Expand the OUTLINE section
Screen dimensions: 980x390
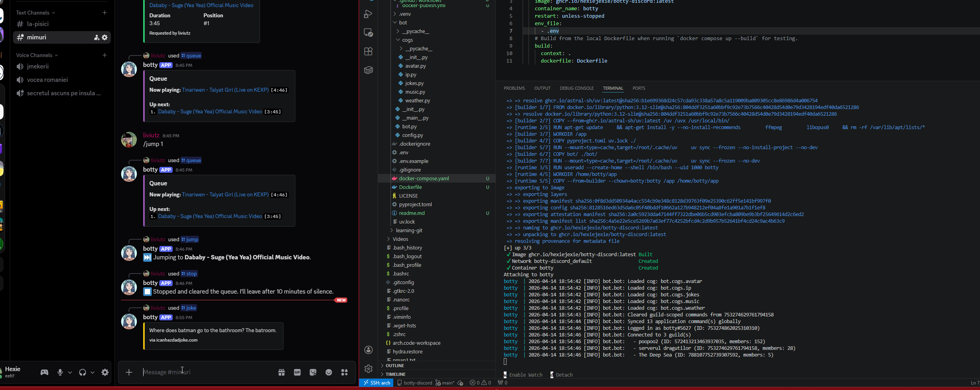point(394,366)
